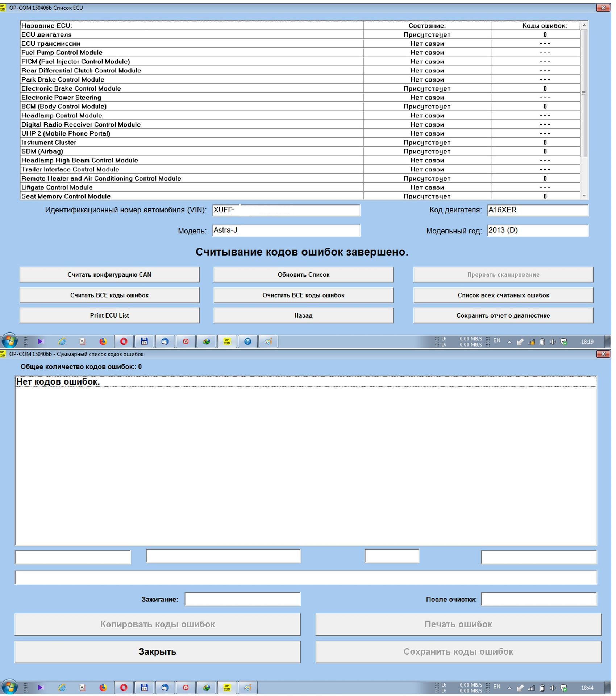Click Opera icon in the 18:44 taskbar
616x696 pixels.
pyautogui.click(x=124, y=687)
